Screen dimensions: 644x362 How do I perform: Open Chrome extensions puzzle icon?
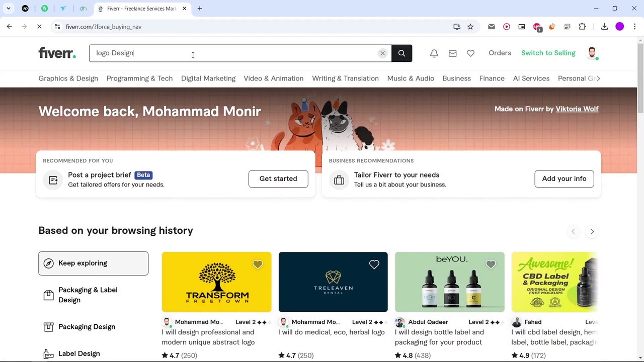[x=582, y=27]
